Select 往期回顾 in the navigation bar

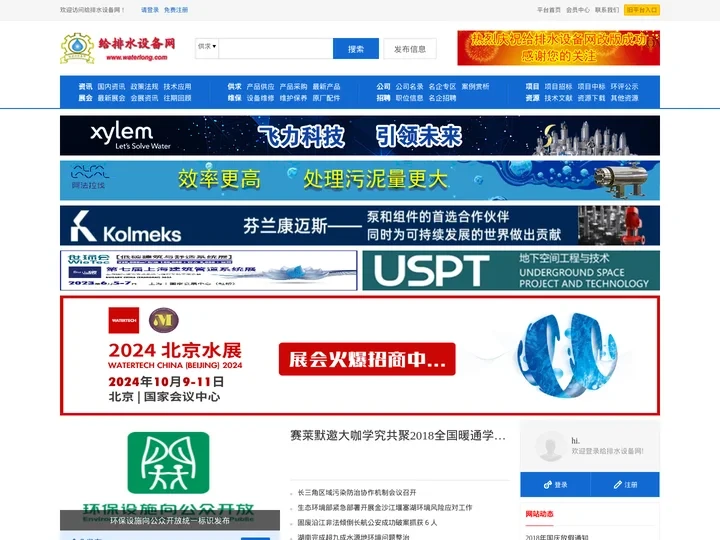(x=177, y=98)
